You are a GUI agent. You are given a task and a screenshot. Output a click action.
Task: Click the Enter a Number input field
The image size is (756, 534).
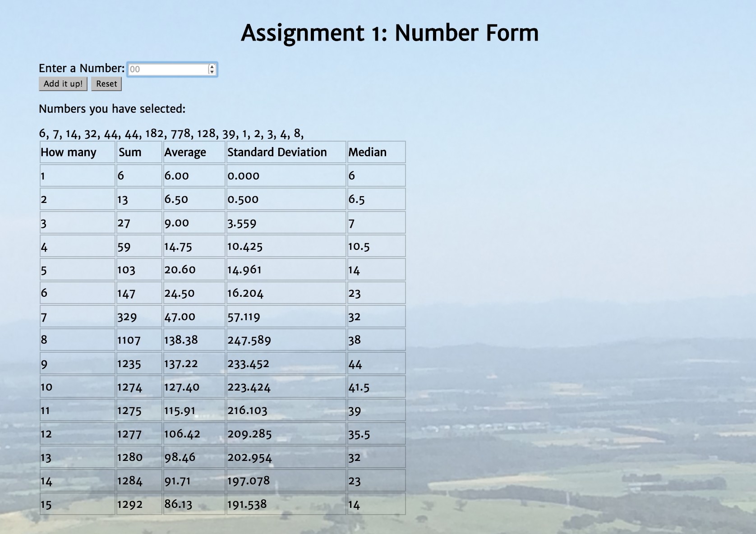(x=172, y=69)
